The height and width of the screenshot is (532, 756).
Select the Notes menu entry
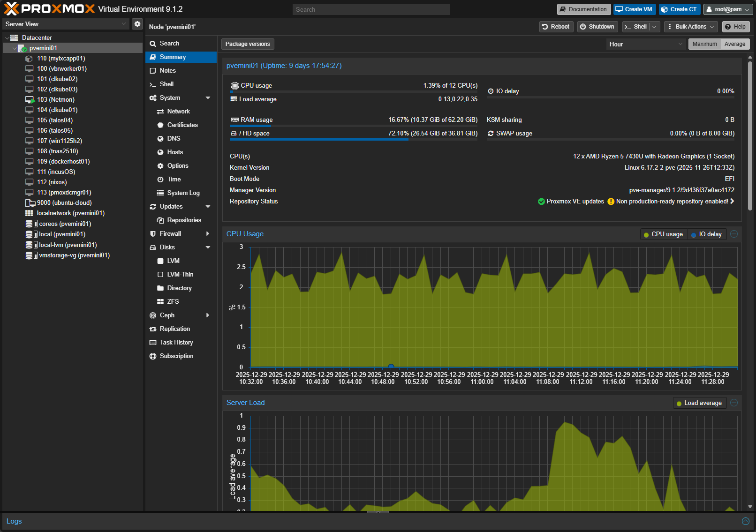(167, 70)
